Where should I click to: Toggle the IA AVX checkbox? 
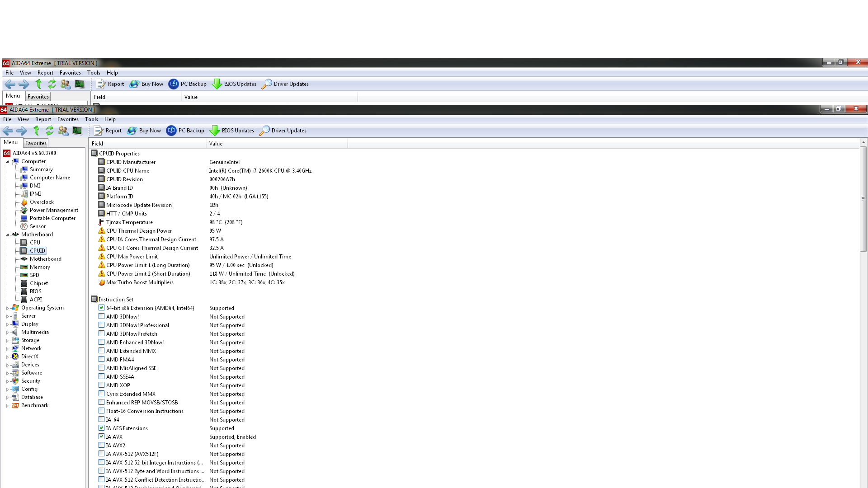[x=101, y=436]
